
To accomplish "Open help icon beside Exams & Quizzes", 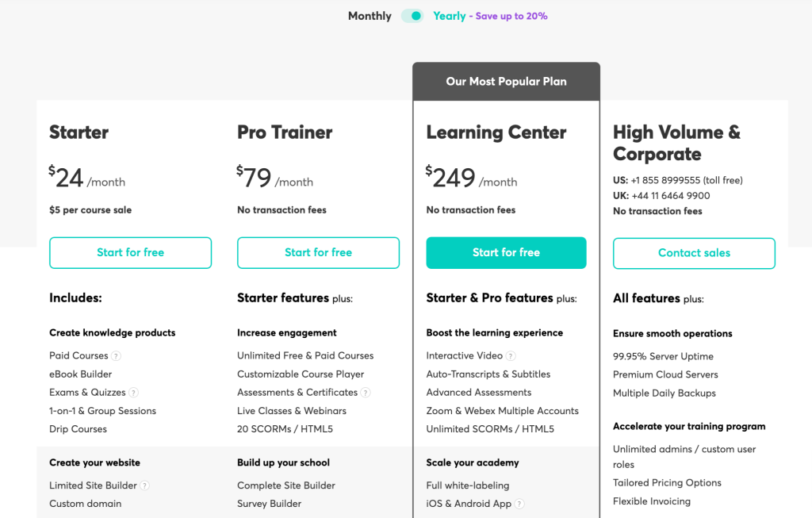I will pyautogui.click(x=133, y=393).
